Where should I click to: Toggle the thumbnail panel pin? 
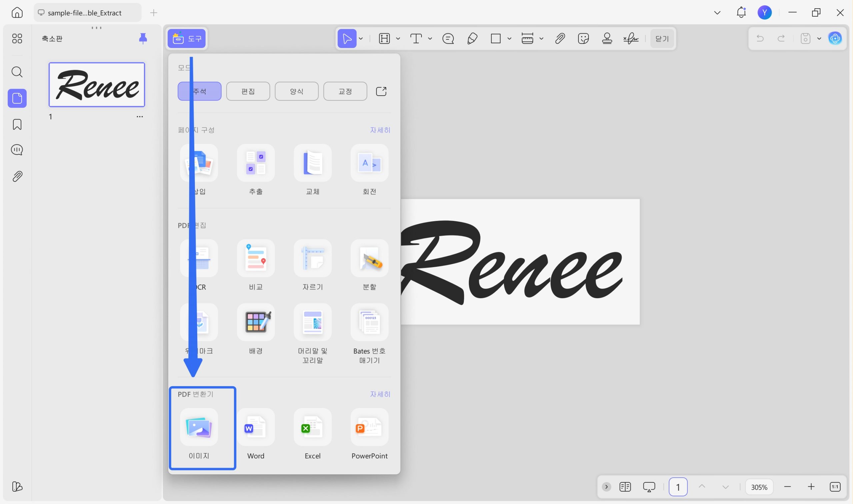143,38
